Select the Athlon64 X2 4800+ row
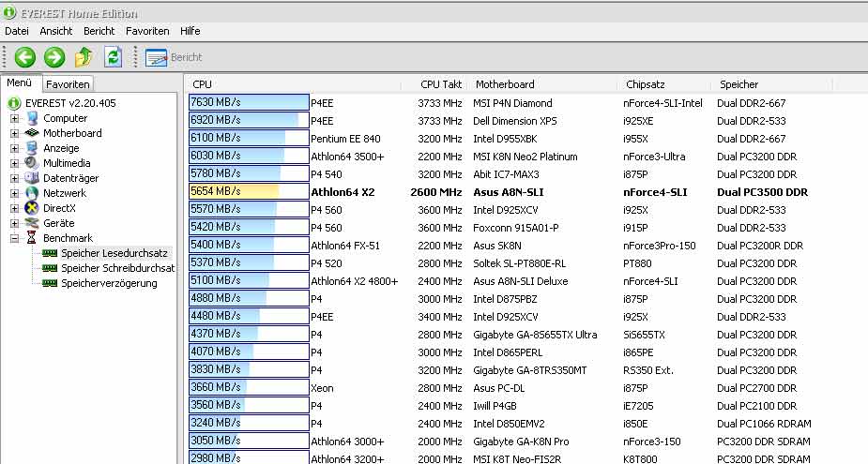868x464 pixels. pyautogui.click(x=493, y=281)
